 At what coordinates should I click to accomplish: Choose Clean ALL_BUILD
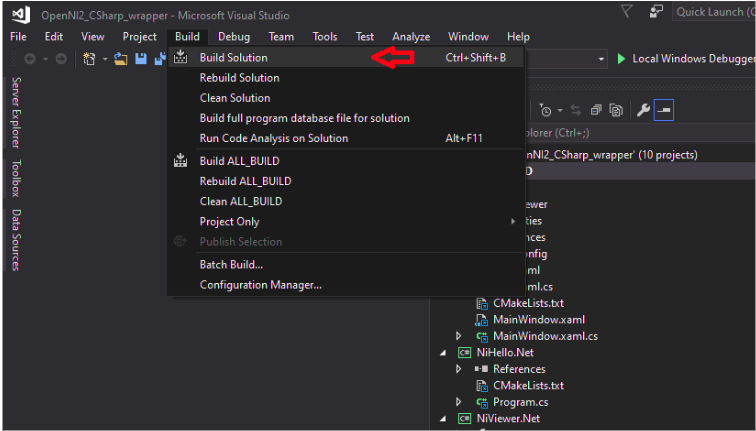click(x=346, y=202)
